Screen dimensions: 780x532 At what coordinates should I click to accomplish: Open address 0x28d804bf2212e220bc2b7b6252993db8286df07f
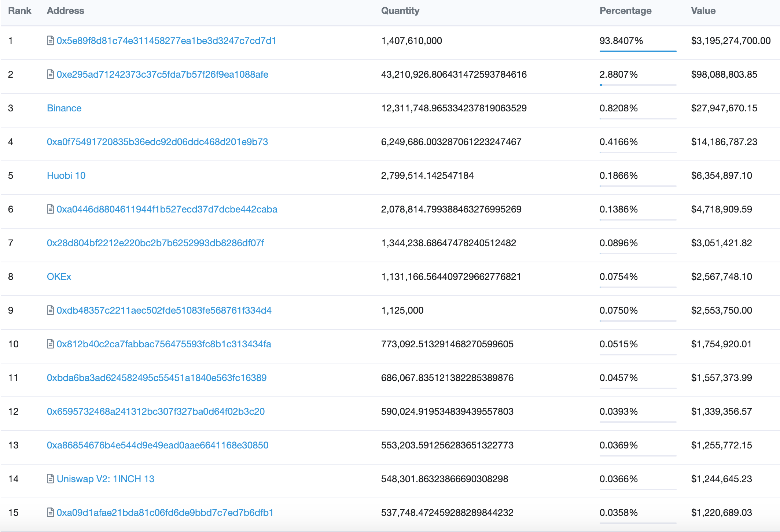155,243
